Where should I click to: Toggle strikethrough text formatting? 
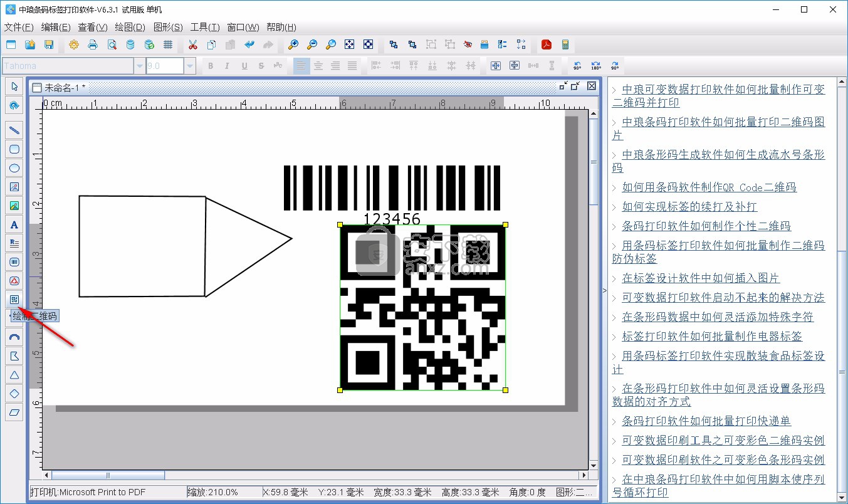coord(261,66)
